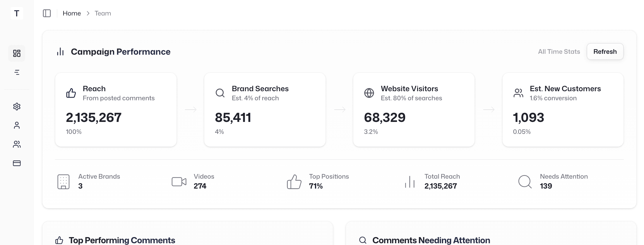This screenshot has width=644, height=245.
Task: Click the Top Positions value 71%
Action: (316, 186)
